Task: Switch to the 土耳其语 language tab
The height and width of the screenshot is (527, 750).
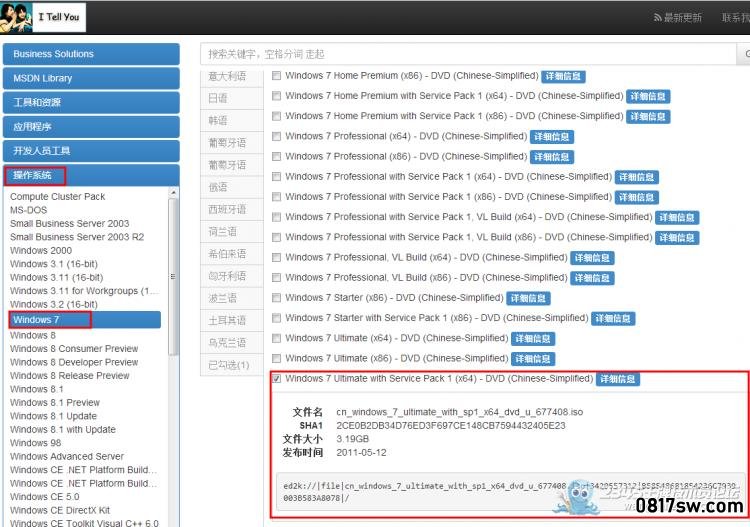Action: (x=232, y=320)
